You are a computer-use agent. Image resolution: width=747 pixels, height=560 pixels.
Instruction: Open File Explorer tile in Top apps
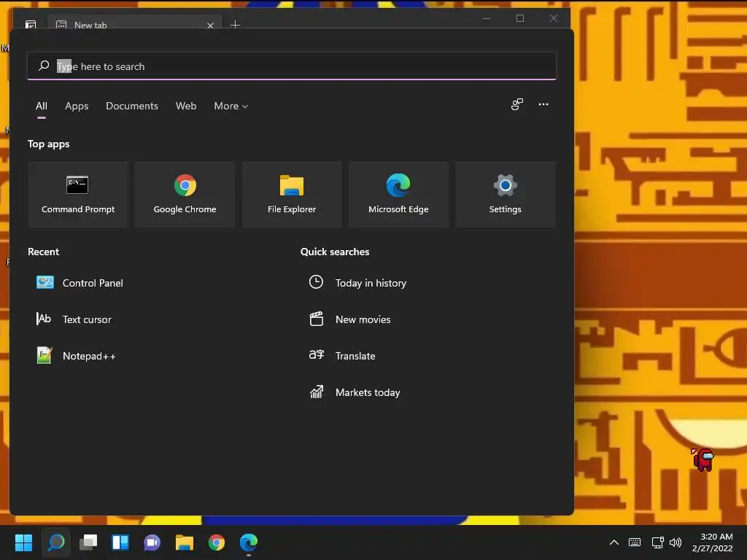[x=292, y=194]
